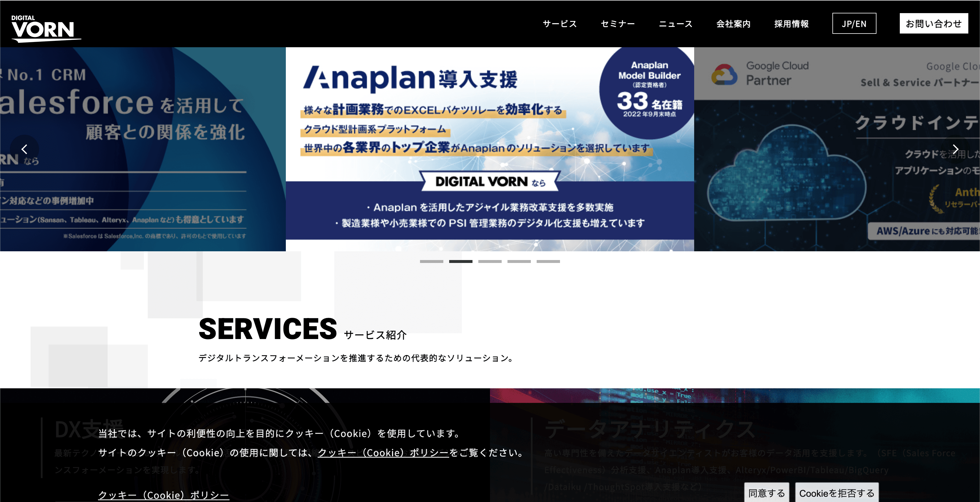The image size is (980, 502).
Task: Select fourth carousel indicator dash
Action: click(x=519, y=262)
